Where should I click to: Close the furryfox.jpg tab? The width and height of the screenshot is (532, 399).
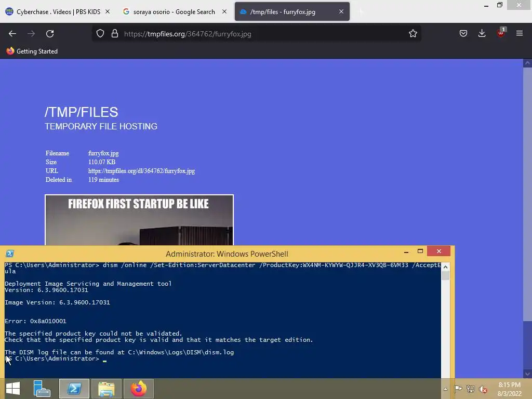[341, 11]
